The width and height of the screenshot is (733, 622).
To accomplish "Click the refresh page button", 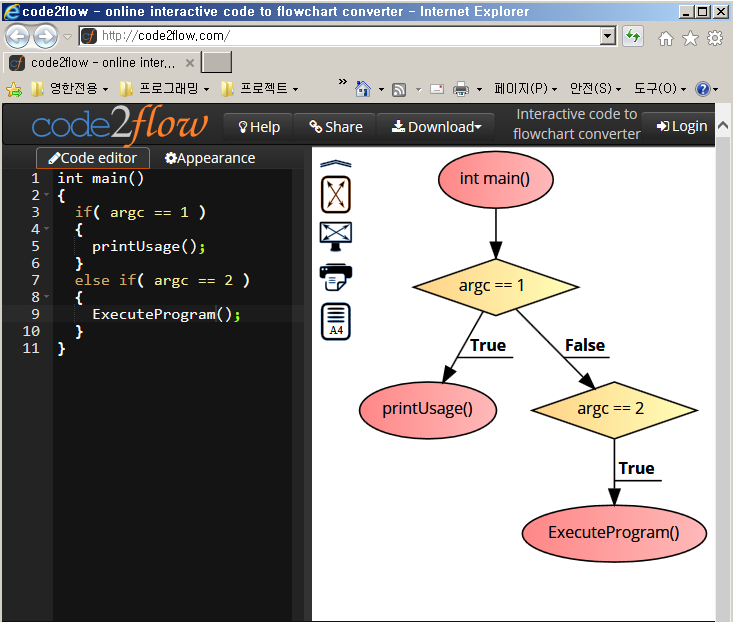I will click(x=633, y=36).
